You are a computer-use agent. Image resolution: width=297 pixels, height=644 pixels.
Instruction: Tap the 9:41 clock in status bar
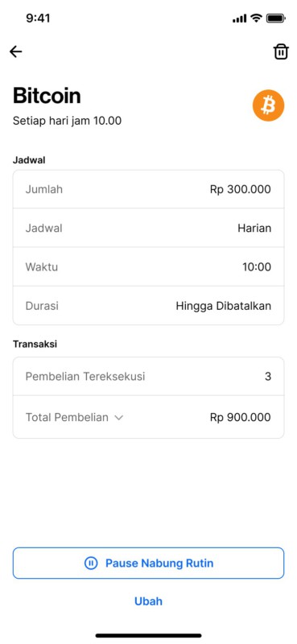[38, 18]
